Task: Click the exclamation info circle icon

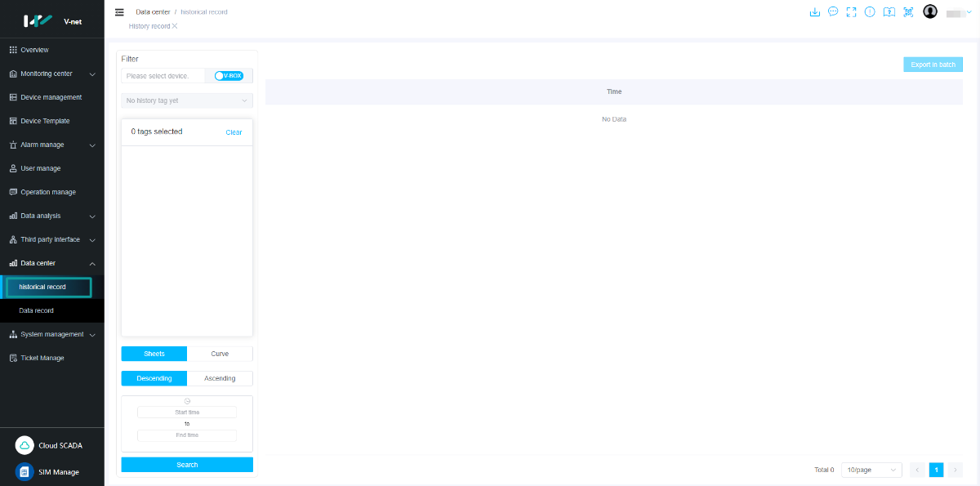Action: (870, 12)
